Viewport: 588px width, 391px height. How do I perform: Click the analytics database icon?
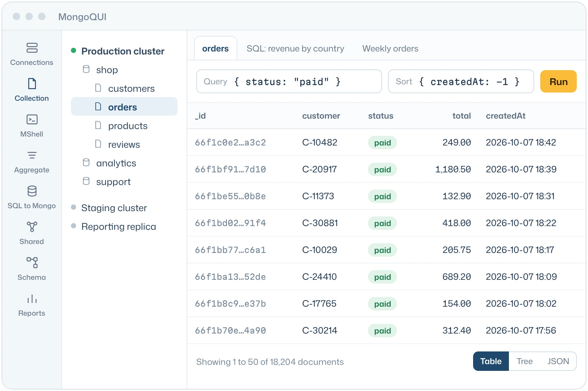pyautogui.click(x=86, y=163)
